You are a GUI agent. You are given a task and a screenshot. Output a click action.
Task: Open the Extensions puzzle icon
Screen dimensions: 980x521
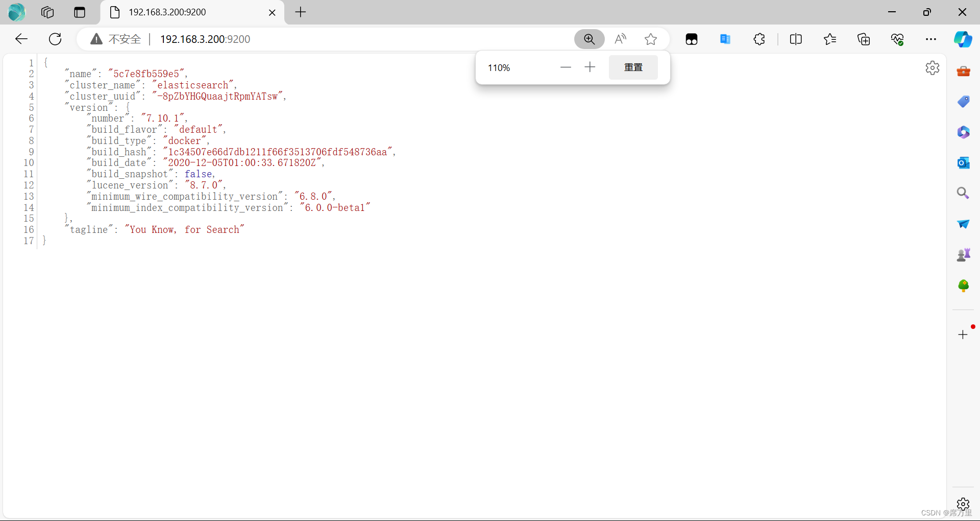(759, 39)
